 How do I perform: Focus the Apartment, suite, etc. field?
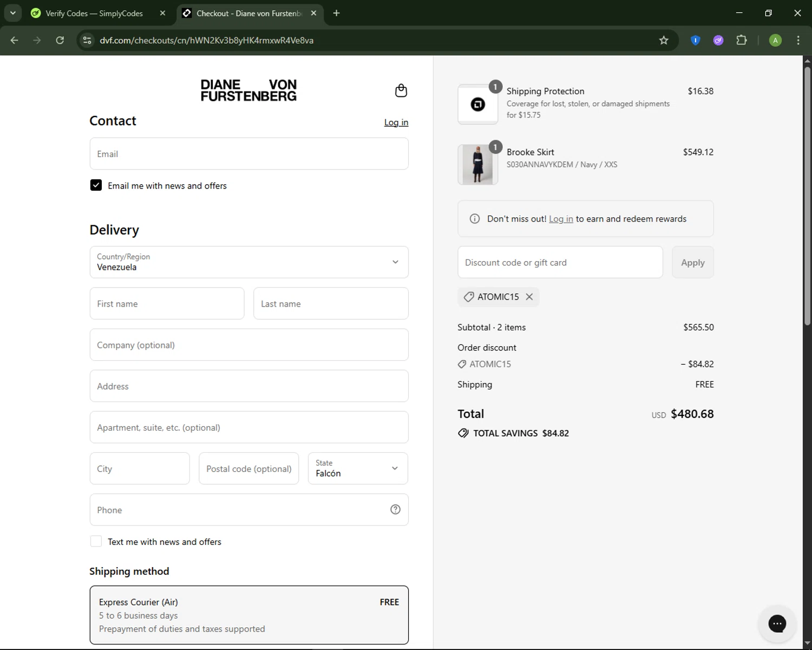point(249,427)
